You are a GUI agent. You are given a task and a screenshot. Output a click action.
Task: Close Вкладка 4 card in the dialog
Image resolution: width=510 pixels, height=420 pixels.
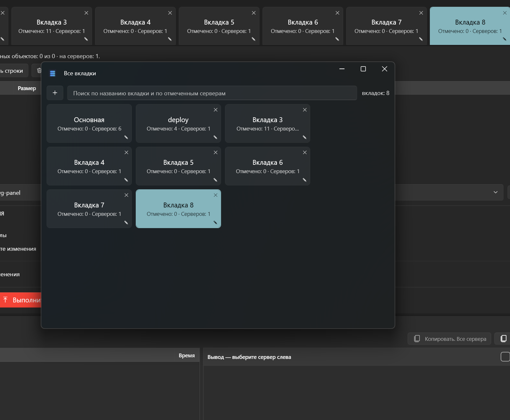[x=126, y=152]
